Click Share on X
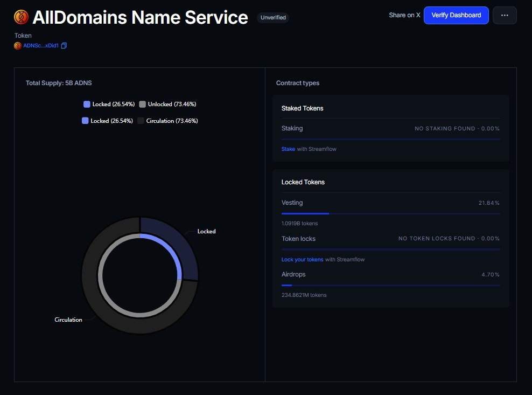This screenshot has width=532, height=395. click(404, 15)
